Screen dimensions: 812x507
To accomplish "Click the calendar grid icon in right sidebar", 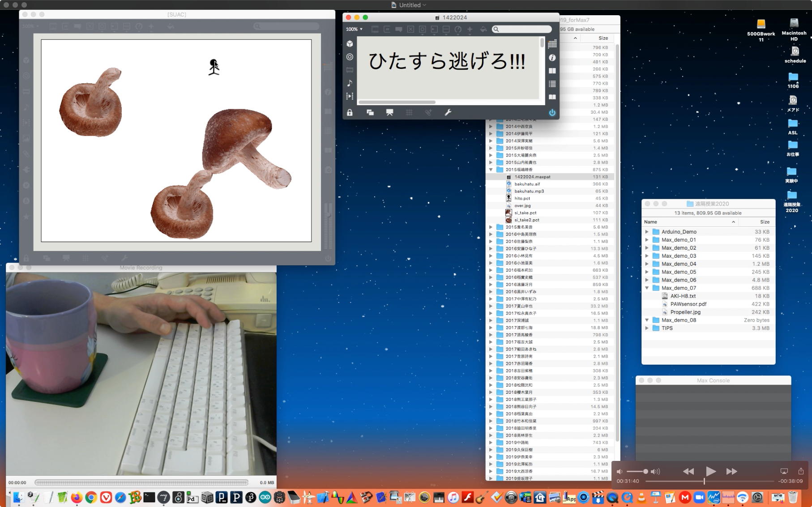I will 552,44.
